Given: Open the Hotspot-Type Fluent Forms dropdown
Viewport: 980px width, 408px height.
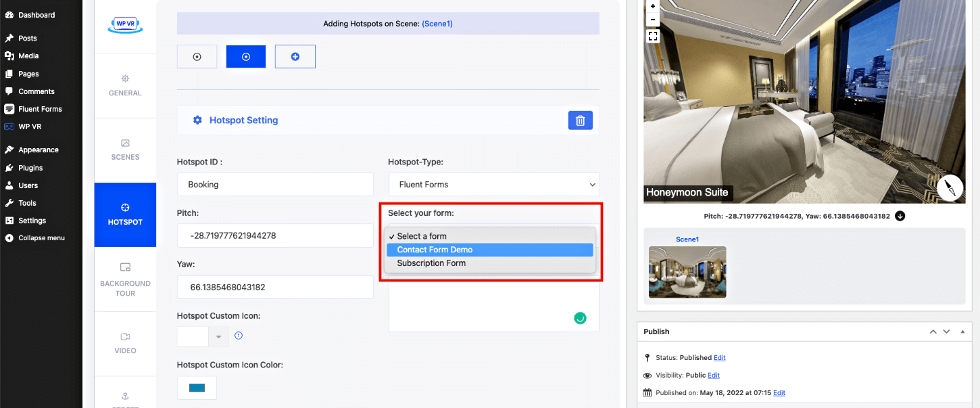Looking at the screenshot, I should (493, 185).
